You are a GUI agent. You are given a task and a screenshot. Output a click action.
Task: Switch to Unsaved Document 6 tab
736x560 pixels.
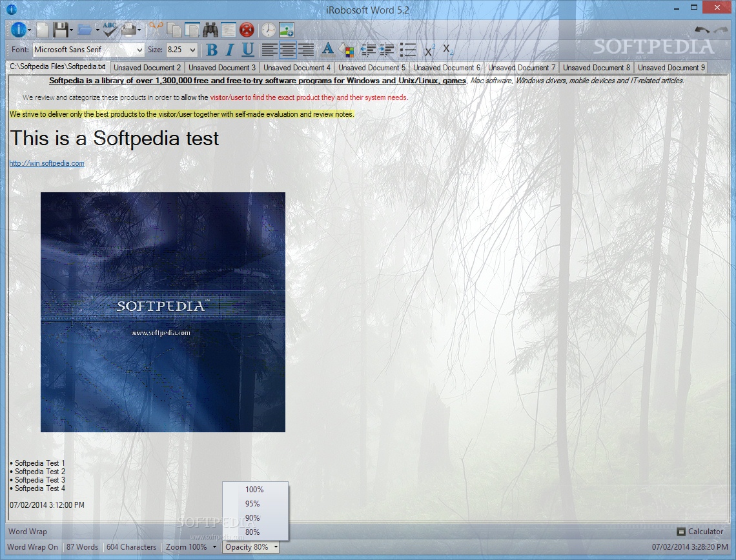click(446, 68)
